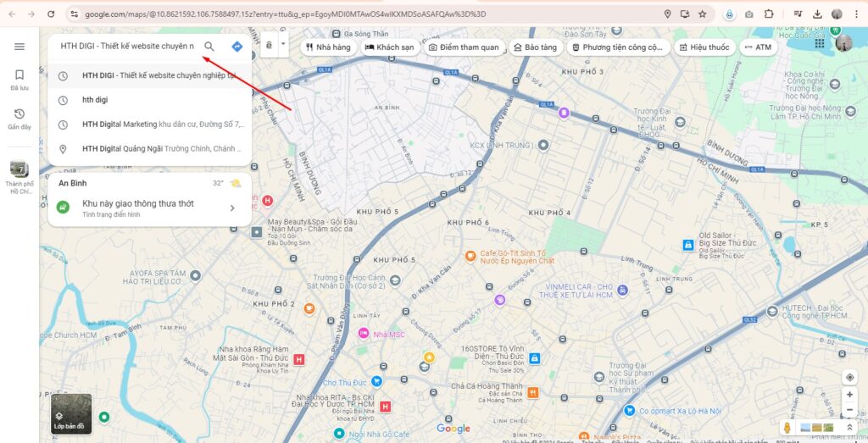Click the Điểm tham quan chip
The height and width of the screenshot is (443, 868).
[x=464, y=47]
